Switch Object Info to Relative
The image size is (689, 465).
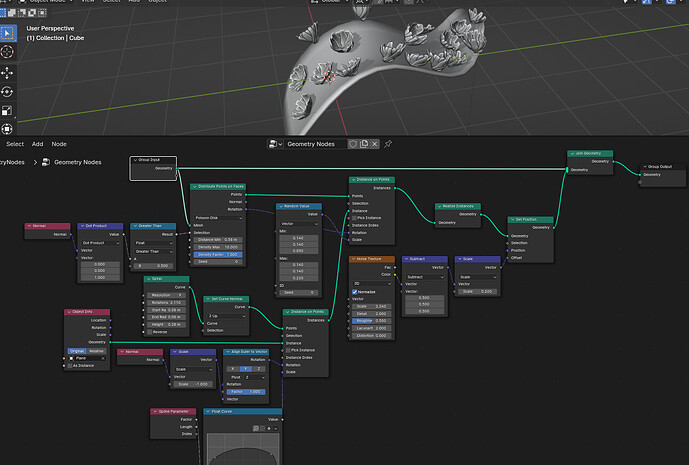tap(96, 351)
